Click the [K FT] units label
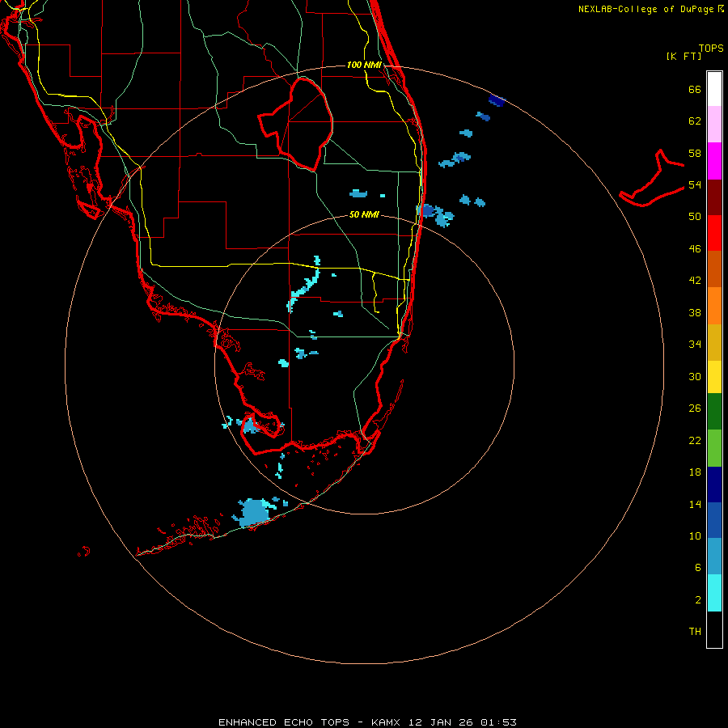This screenshot has width=728, height=728. (x=684, y=56)
